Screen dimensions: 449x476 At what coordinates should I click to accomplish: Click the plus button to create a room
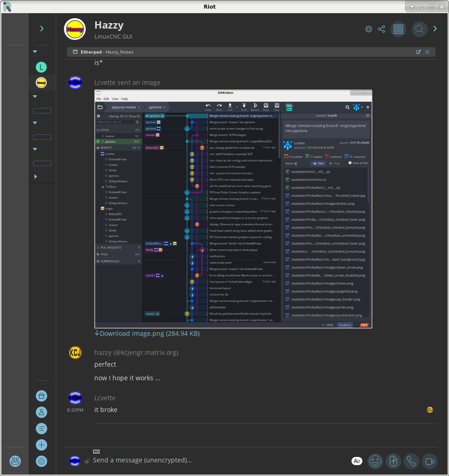click(42, 445)
